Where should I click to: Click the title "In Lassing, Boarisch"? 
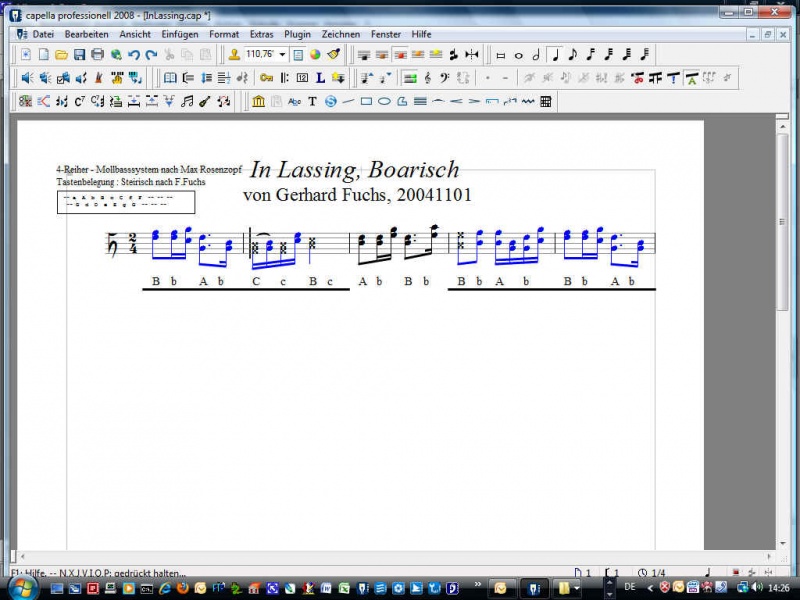pyautogui.click(x=354, y=169)
